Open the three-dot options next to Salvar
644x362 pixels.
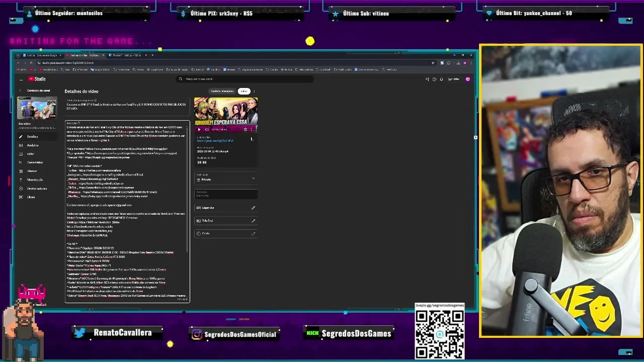tap(254, 91)
